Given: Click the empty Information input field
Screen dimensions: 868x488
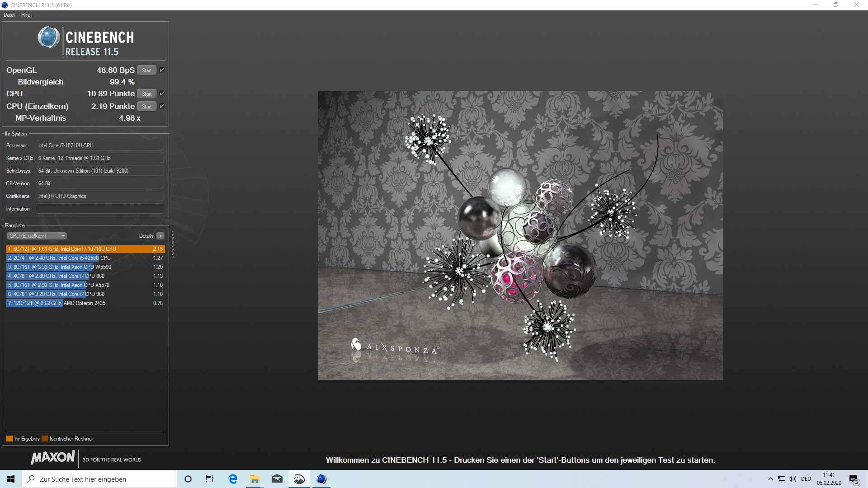Looking at the screenshot, I should 100,209.
